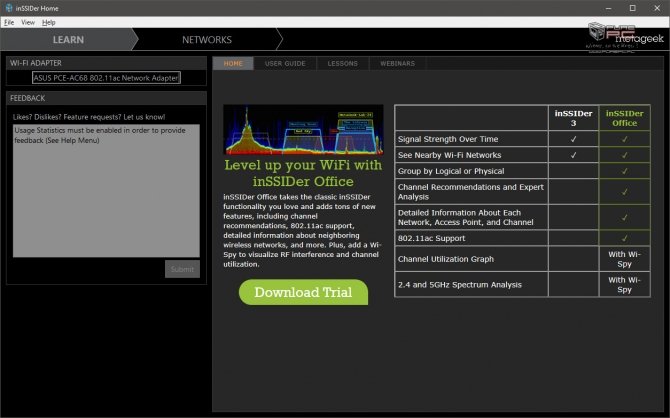Click 'Channel Recommendations and Expert Analysis' text

[x=470, y=192]
